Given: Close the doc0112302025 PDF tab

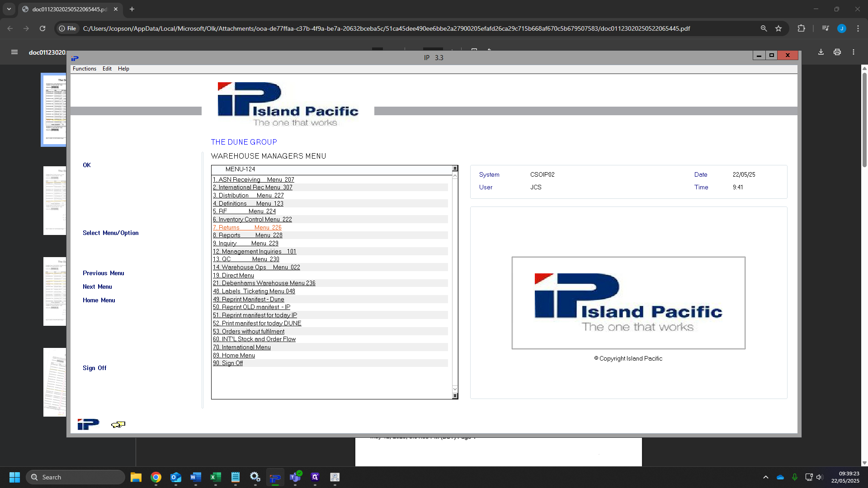Looking at the screenshot, I should point(116,9).
